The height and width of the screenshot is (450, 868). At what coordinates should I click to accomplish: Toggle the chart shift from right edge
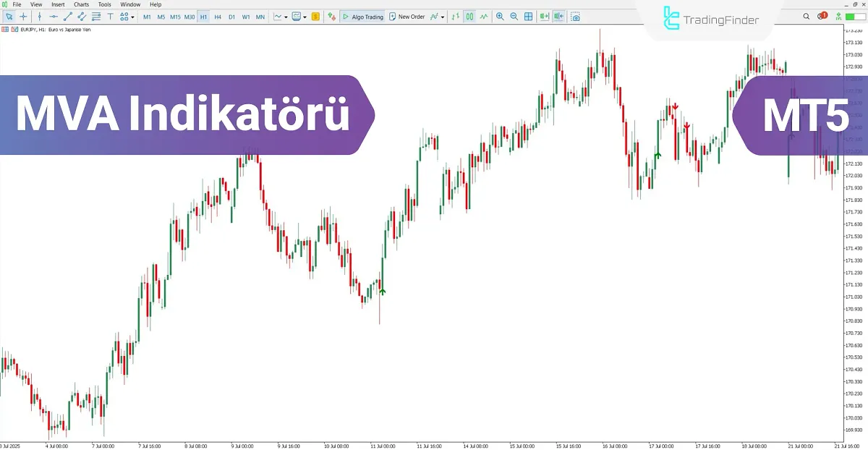(557, 16)
